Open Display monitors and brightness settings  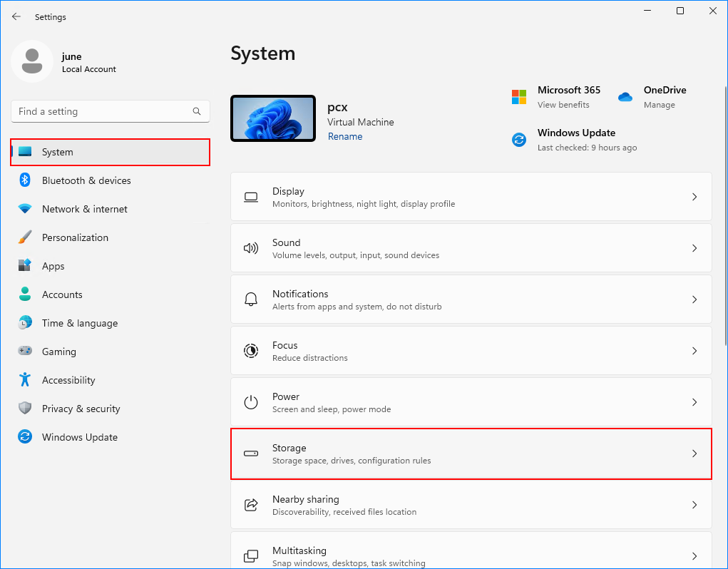point(471,197)
